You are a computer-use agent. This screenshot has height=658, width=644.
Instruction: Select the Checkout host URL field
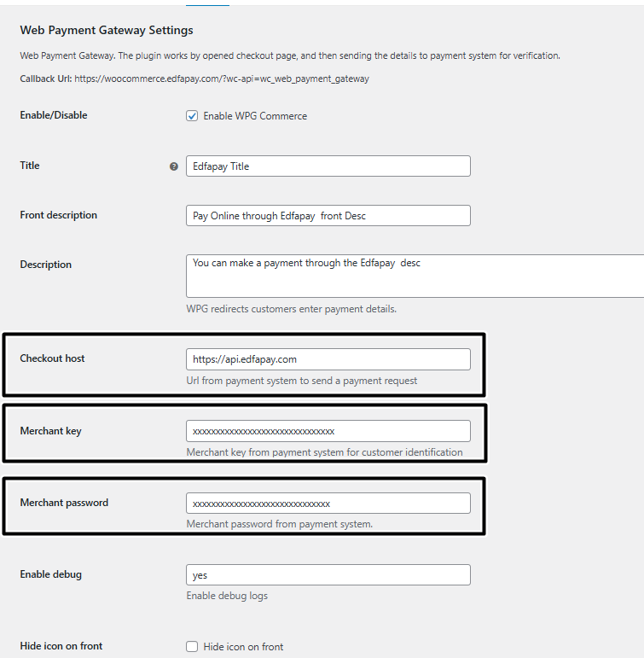click(328, 359)
